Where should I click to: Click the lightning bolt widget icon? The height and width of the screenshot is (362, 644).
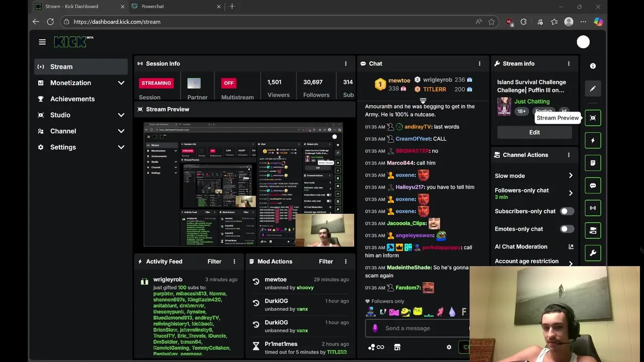[593, 140]
